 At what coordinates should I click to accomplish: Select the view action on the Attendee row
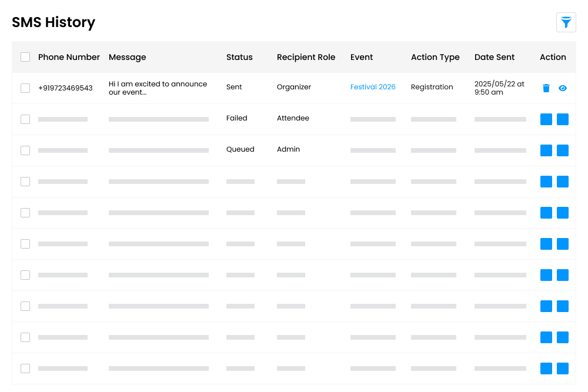pos(563,119)
